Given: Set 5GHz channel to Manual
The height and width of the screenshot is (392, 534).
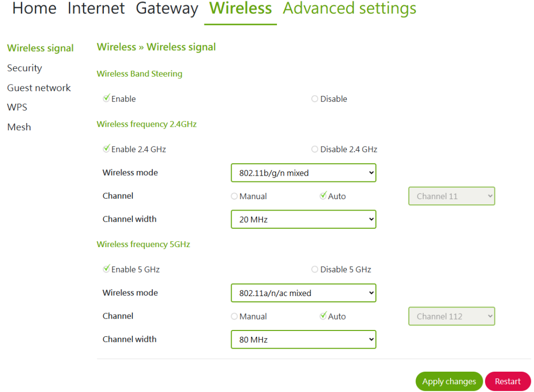Looking at the screenshot, I should click(234, 316).
